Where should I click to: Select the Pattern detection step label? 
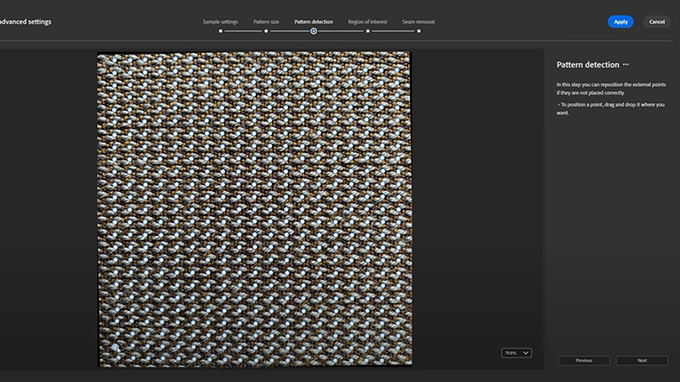(x=314, y=22)
